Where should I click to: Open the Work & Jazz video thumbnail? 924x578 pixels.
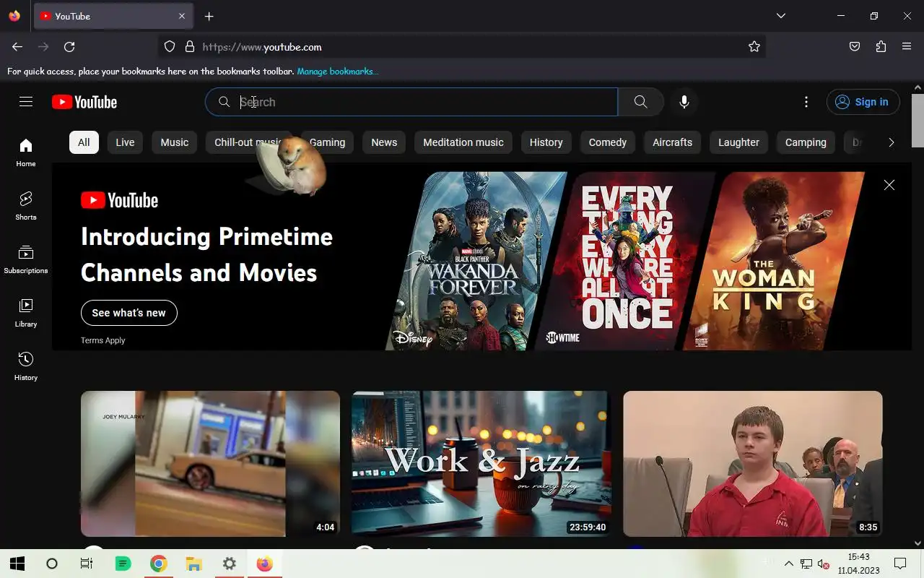coord(481,464)
